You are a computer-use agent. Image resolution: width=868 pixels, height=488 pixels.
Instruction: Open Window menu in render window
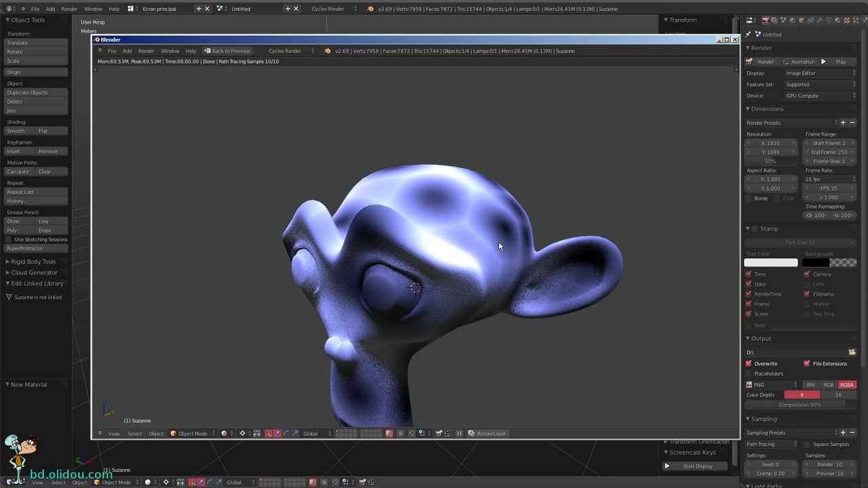[x=170, y=51]
